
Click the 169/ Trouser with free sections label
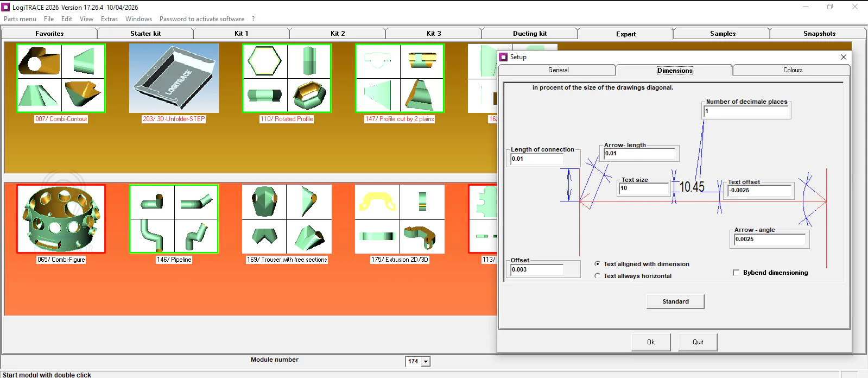pos(287,260)
